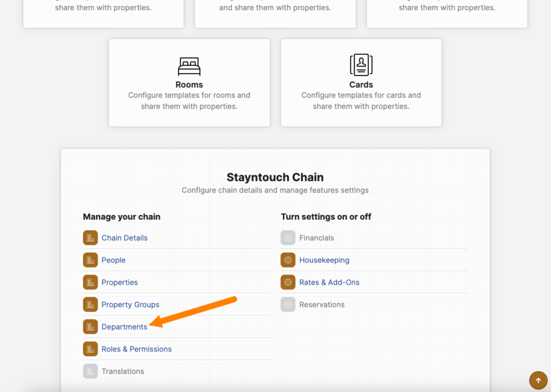551x392 pixels.
Task: Click the Cards ID badge icon
Action: click(x=361, y=65)
